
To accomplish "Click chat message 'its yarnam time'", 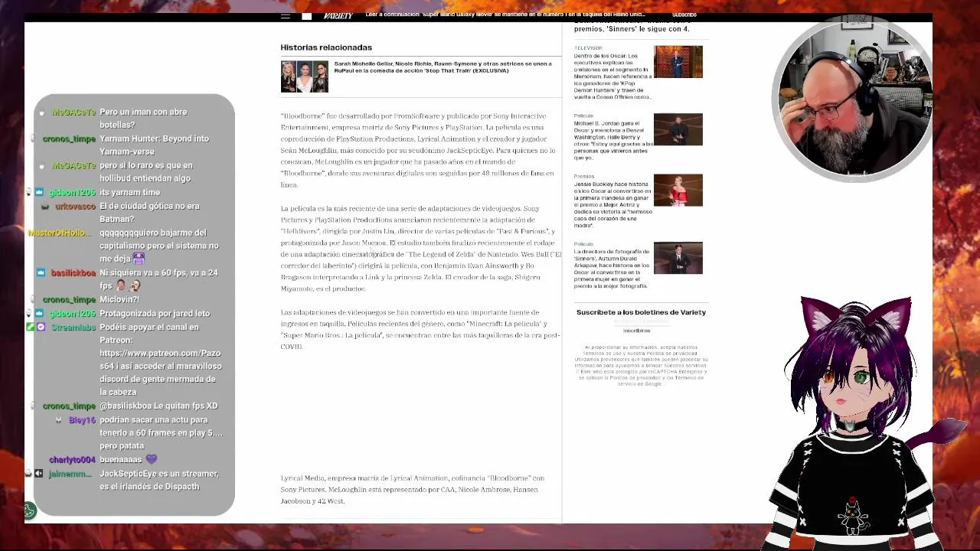I will click(129, 193).
